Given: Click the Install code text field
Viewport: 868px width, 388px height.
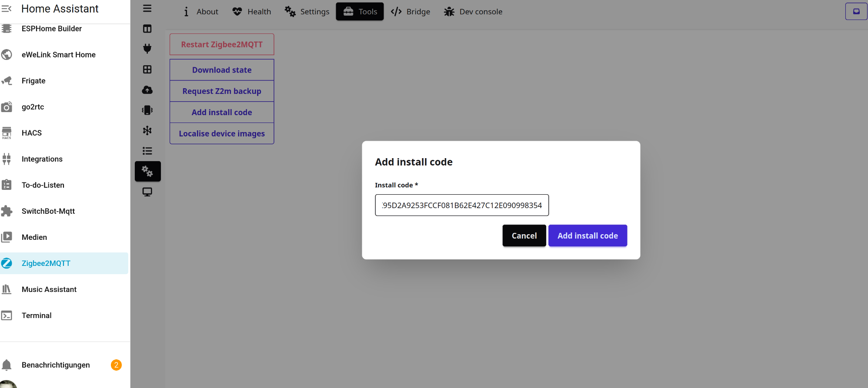Looking at the screenshot, I should pos(461,205).
